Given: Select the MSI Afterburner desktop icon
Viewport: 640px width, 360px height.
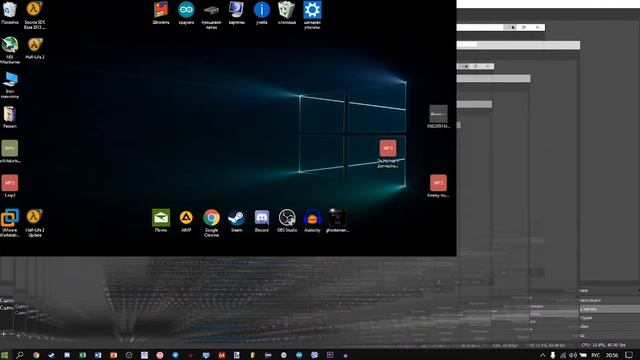Looking at the screenshot, I should coord(10,50).
